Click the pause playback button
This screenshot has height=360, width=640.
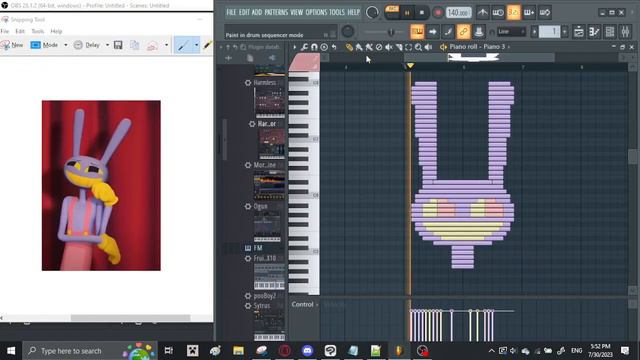coord(407,13)
